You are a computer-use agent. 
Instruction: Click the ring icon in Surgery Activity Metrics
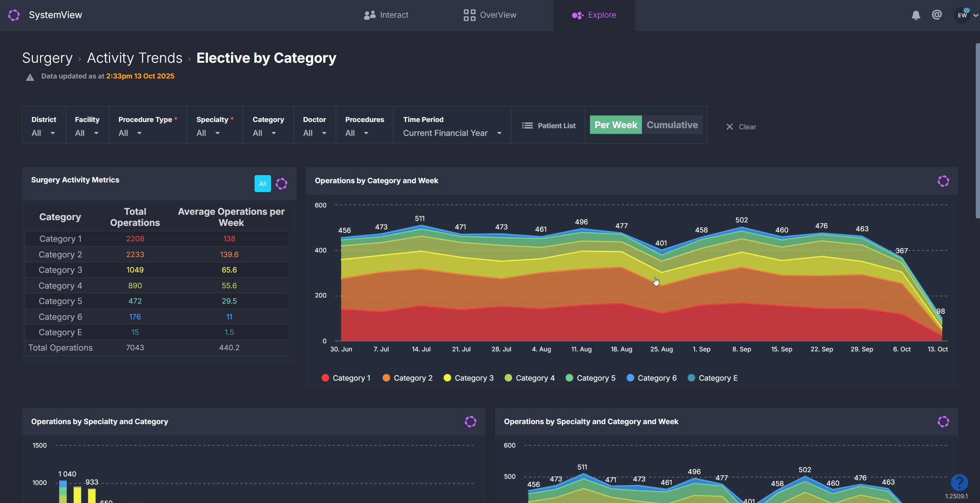[x=281, y=184]
